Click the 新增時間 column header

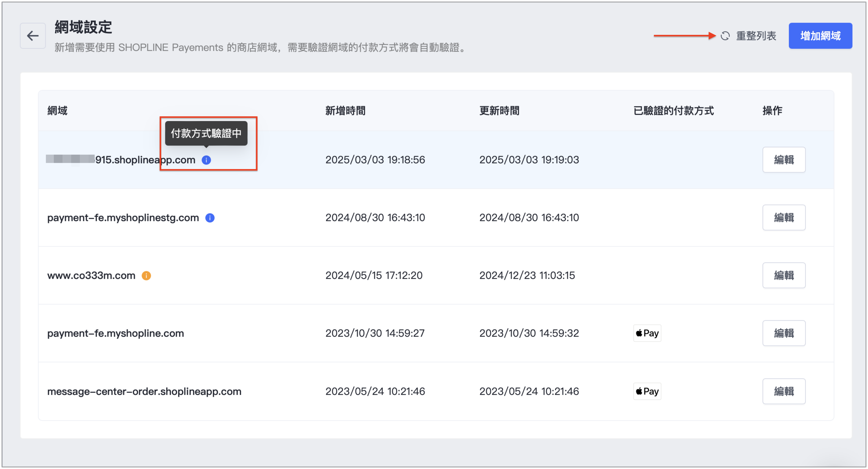coord(345,111)
